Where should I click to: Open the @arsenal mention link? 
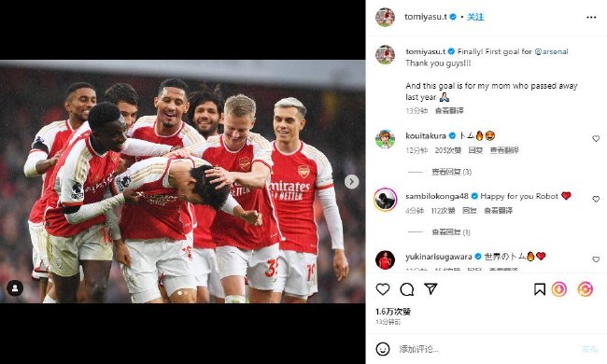551,51
